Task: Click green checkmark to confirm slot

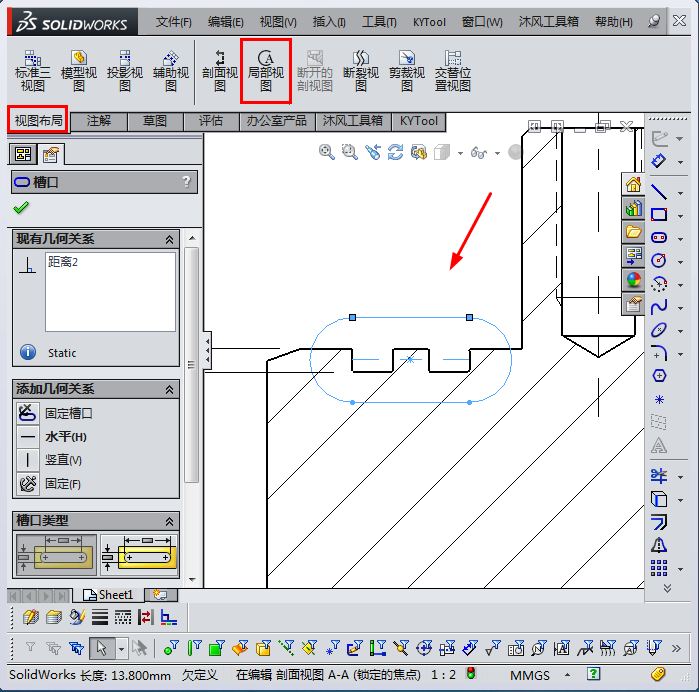Action: pos(21,208)
